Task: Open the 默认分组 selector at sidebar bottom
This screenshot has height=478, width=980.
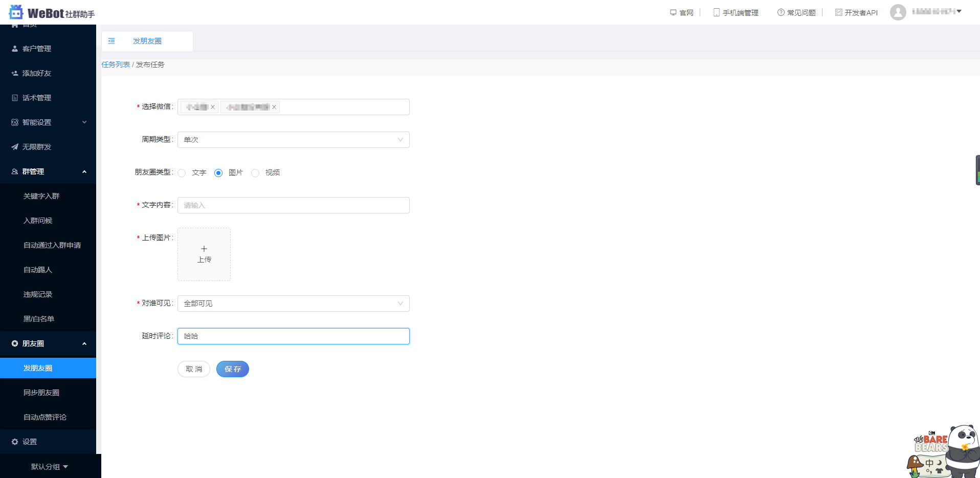Action: (x=50, y=467)
